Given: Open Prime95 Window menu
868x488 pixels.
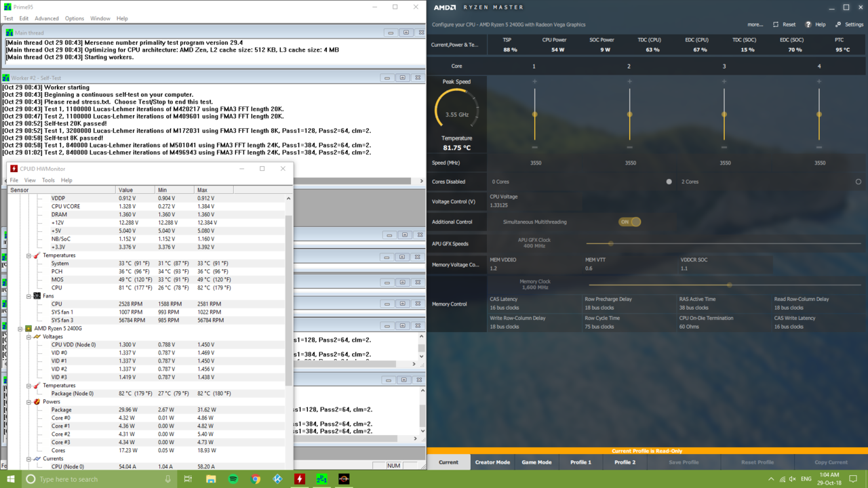Looking at the screenshot, I should [x=100, y=18].
